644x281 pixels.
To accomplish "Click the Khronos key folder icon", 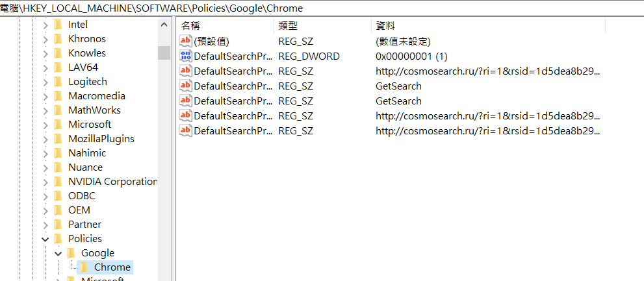I will point(58,39).
